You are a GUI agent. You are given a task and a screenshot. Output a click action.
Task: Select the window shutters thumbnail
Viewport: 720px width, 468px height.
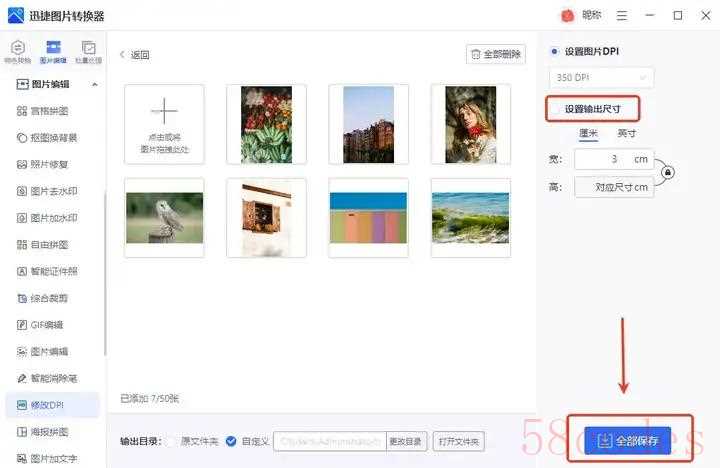[266, 218]
